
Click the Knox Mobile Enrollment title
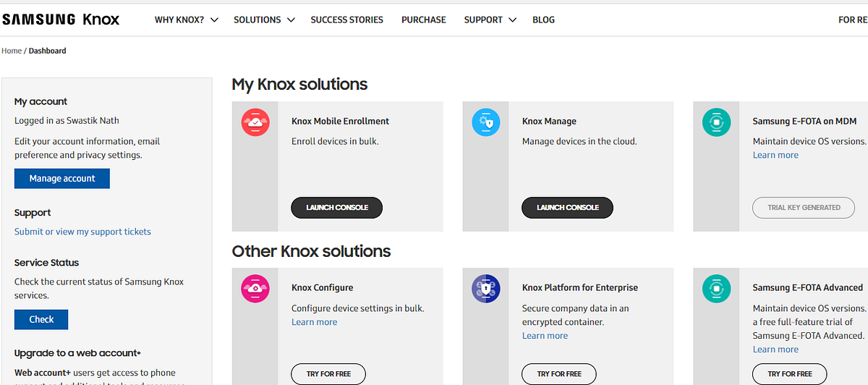click(340, 122)
